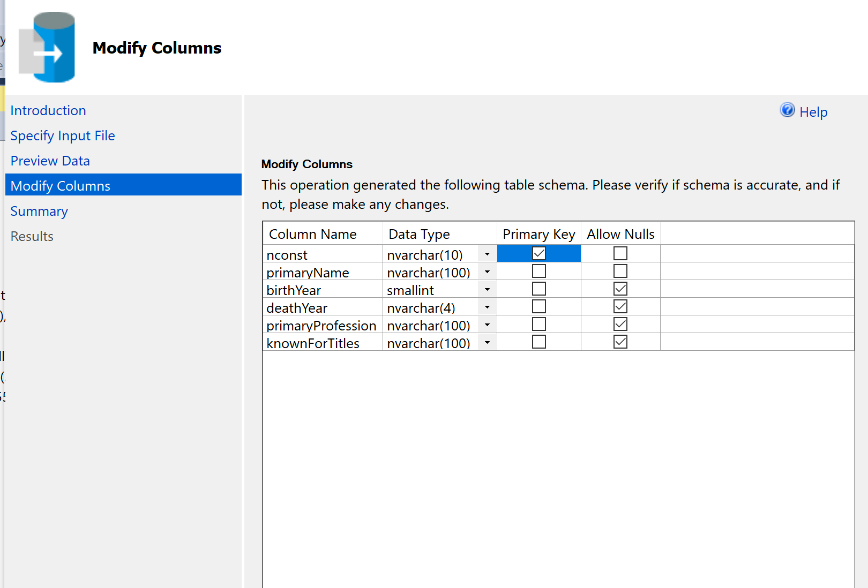Expand the smallint dropdown for birthYear
This screenshot has height=588, width=868.
point(487,289)
